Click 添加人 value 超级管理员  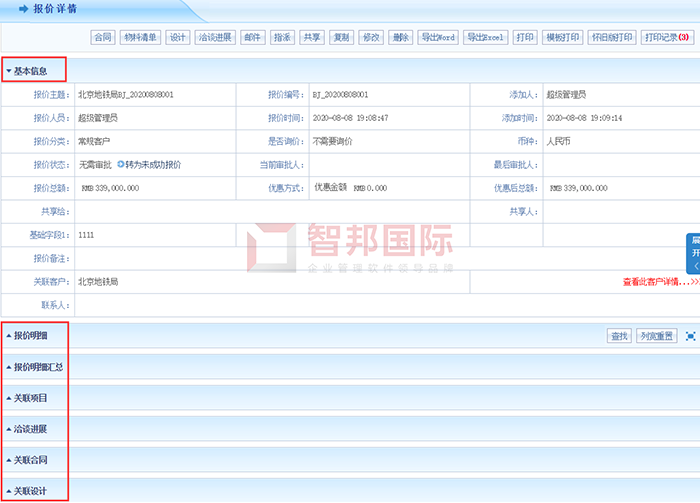(x=567, y=95)
